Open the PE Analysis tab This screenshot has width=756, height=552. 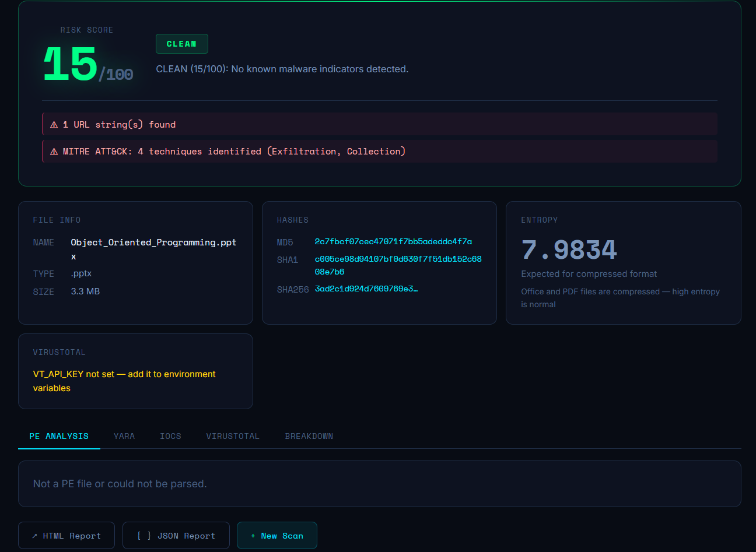(59, 436)
